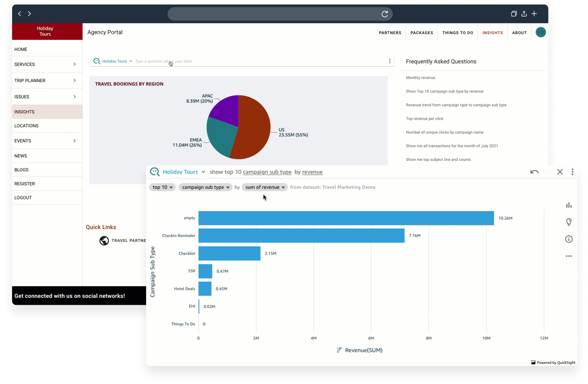This screenshot has width=588, height=384.
Task: Open the campaign sub type dropdown
Action: coord(205,187)
